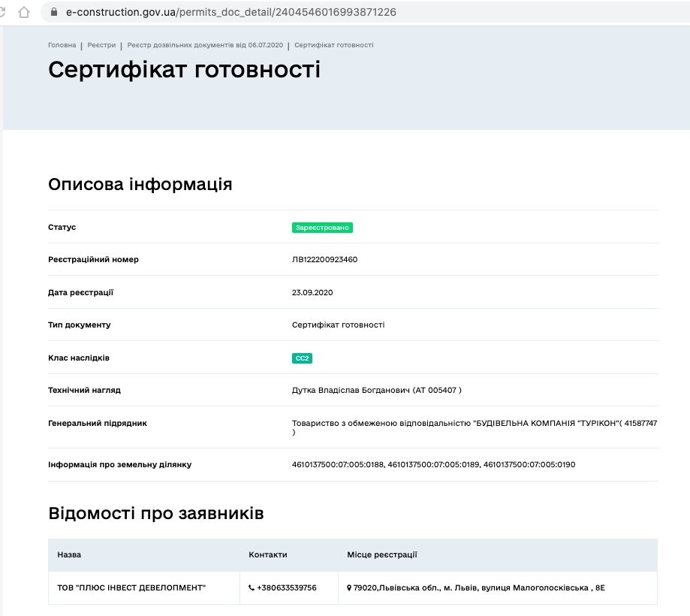Click the Сертифікат готовності document type value
The width and height of the screenshot is (690, 616).
[x=339, y=325]
